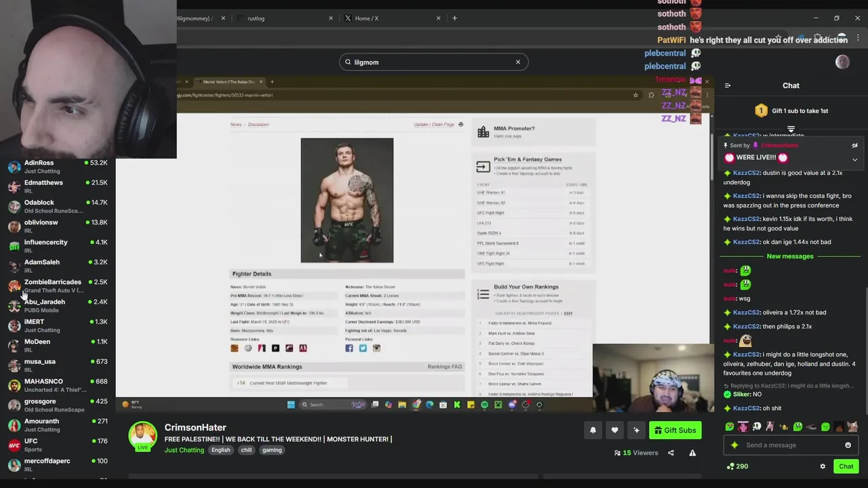Report the stream using the warning triangle icon
This screenshot has width=868, height=488.
click(692, 453)
